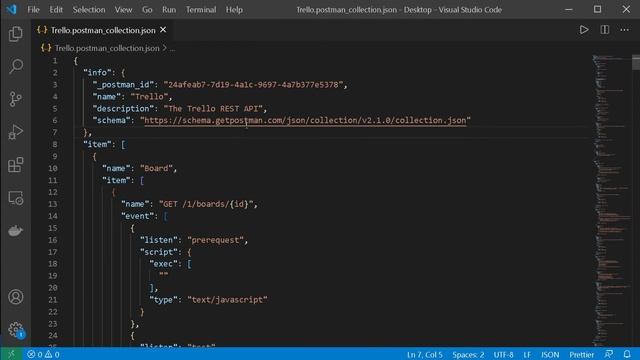Open the File menu
Screen dimensions: 640x360
tap(33, 9)
